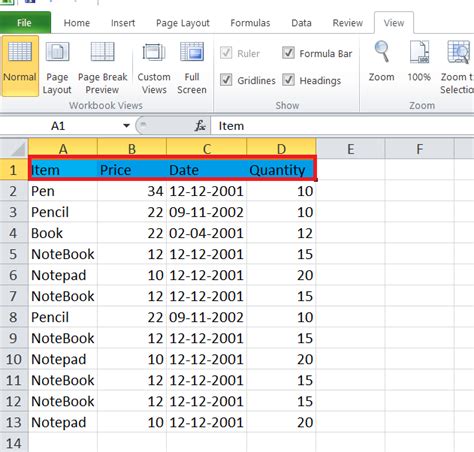Image resolution: width=474 pixels, height=452 pixels.
Task: Select quantity 20 in row 10
Action: click(281, 359)
